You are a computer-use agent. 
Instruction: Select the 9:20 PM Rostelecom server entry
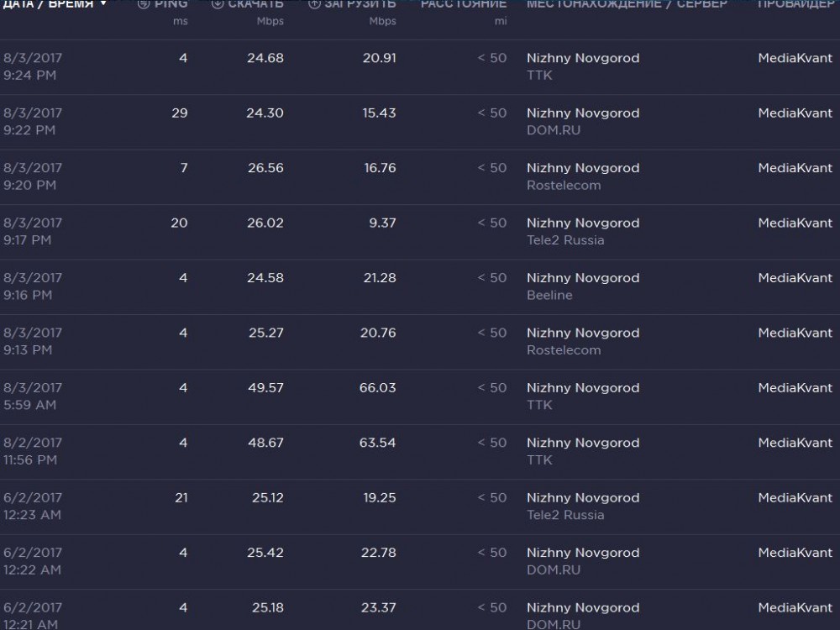[564, 186]
